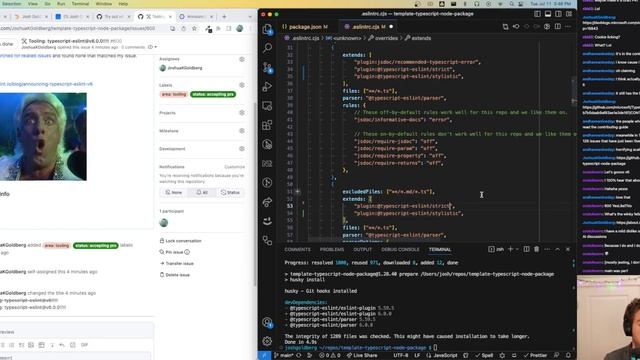The image size is (640, 360).
Task: Click Open Changes icon in editor toolbar
Action: (x=505, y=27)
